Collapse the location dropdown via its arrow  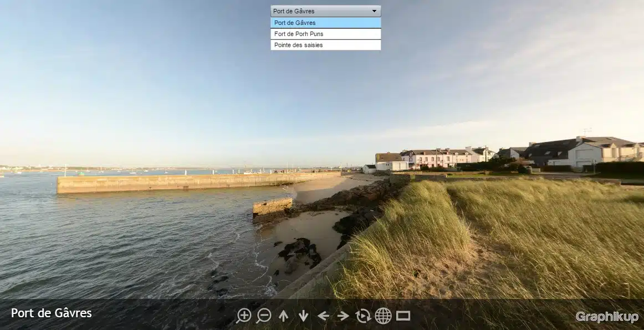374,11
